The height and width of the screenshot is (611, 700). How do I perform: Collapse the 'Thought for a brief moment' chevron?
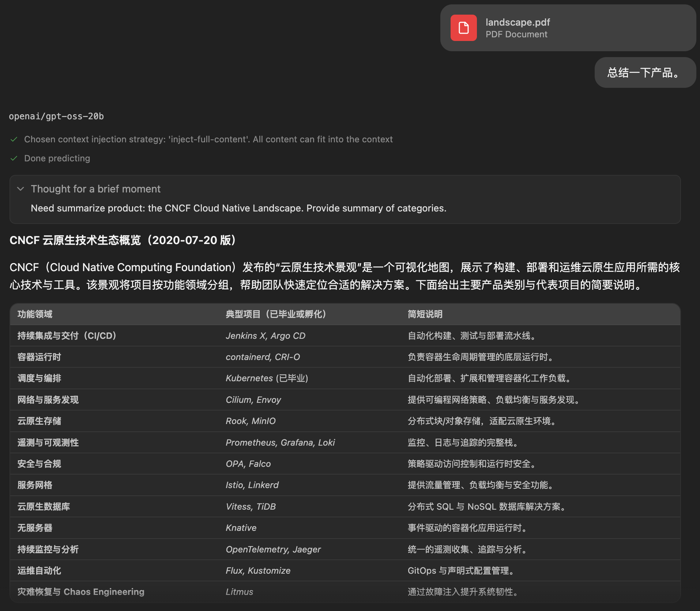(x=20, y=189)
